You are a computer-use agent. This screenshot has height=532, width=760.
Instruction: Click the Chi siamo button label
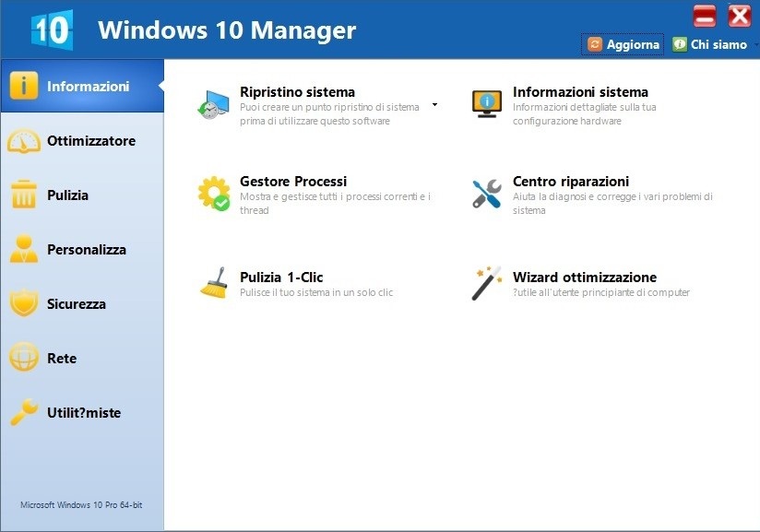tap(718, 44)
